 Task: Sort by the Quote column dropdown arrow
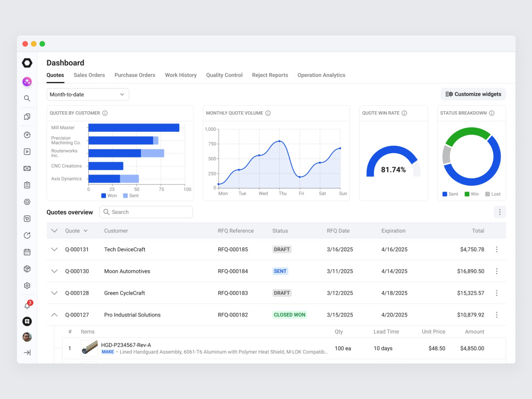[x=86, y=231]
